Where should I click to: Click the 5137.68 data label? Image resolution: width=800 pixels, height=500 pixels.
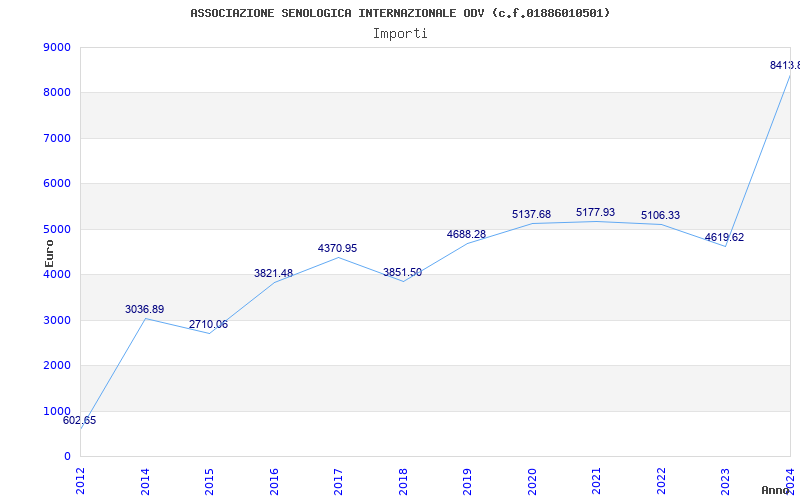point(532,214)
